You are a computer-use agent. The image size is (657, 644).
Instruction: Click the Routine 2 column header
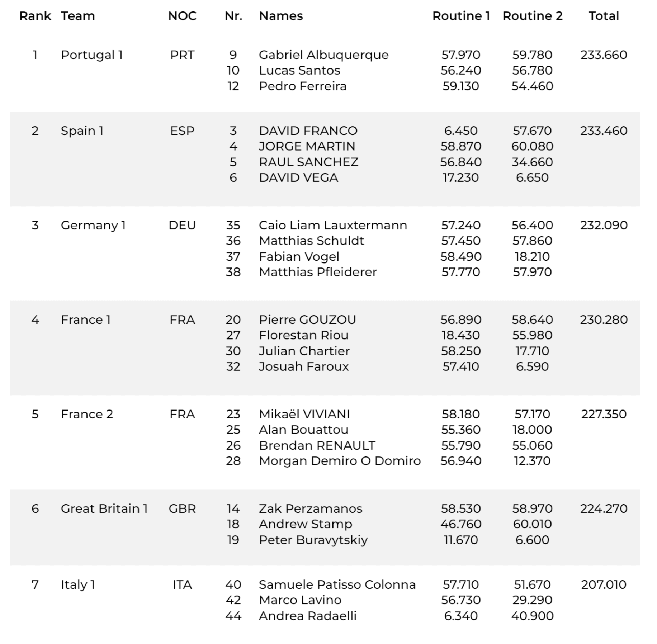pyautogui.click(x=532, y=16)
